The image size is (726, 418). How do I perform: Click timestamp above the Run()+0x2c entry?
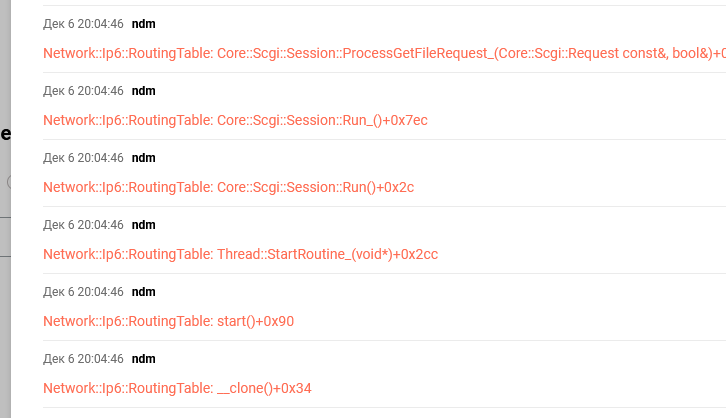pyautogui.click(x=83, y=157)
